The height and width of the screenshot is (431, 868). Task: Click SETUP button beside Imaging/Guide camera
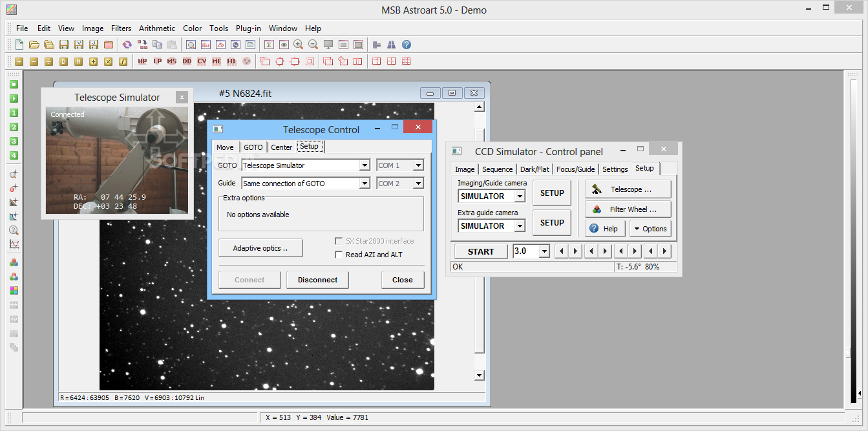(552, 193)
